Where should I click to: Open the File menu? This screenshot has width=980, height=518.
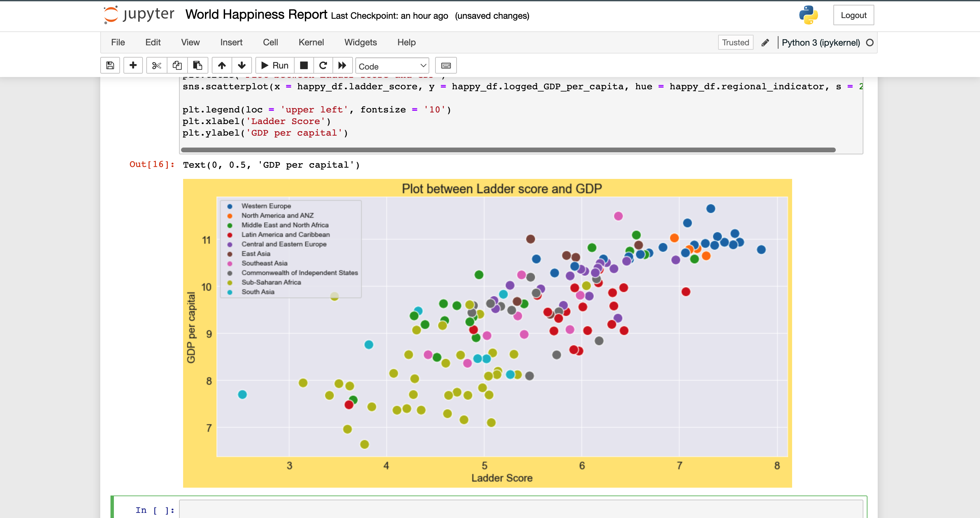coord(118,42)
